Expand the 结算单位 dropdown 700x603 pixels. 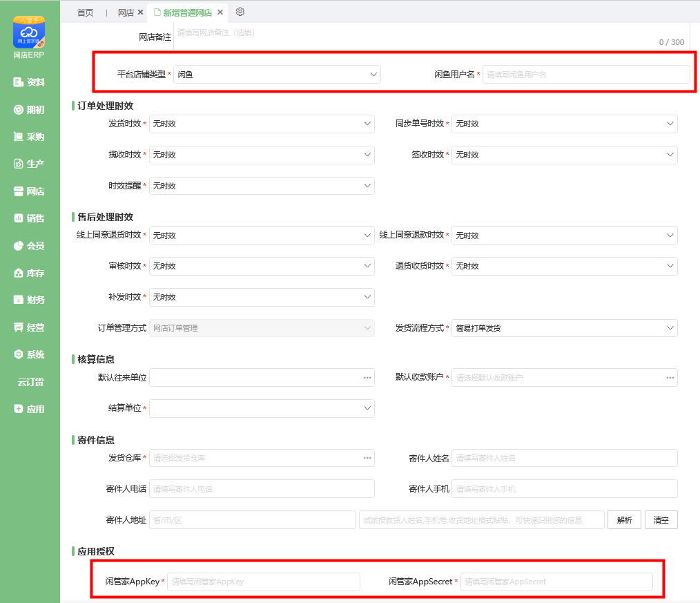(262, 408)
